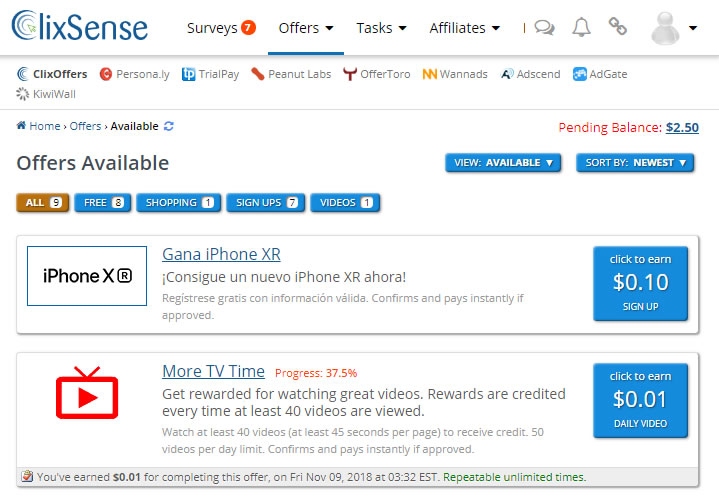Select the Peanut Labs provider tab
The height and width of the screenshot is (499, 719).
[291, 74]
